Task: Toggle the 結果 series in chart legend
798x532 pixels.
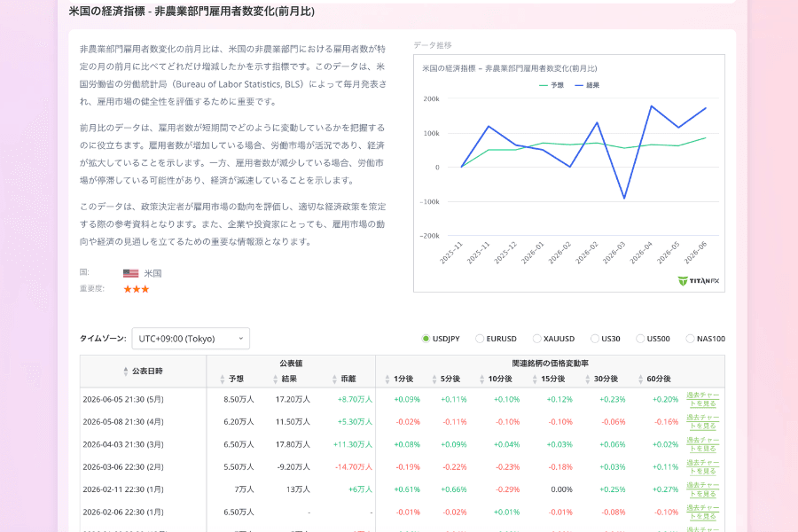Action: (x=587, y=85)
